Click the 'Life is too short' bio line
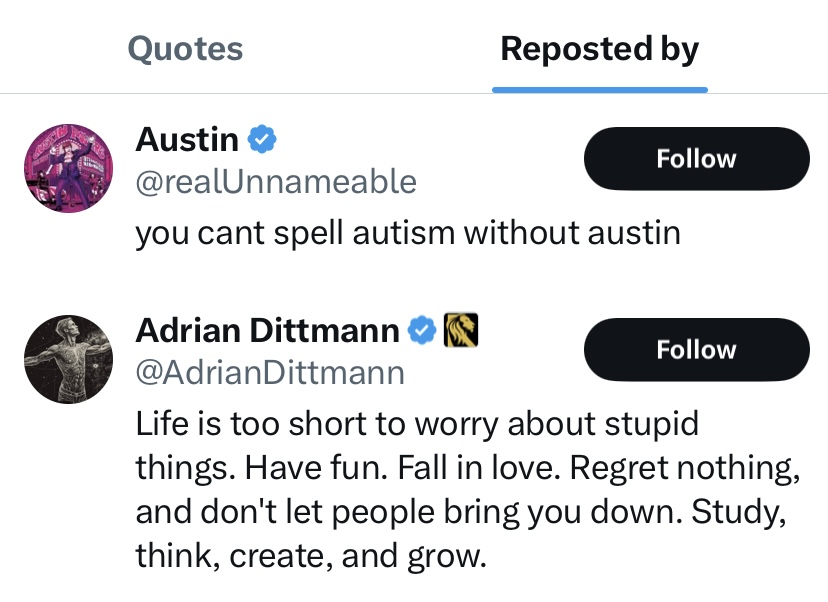Screen dimensions: 828x602 [417, 423]
